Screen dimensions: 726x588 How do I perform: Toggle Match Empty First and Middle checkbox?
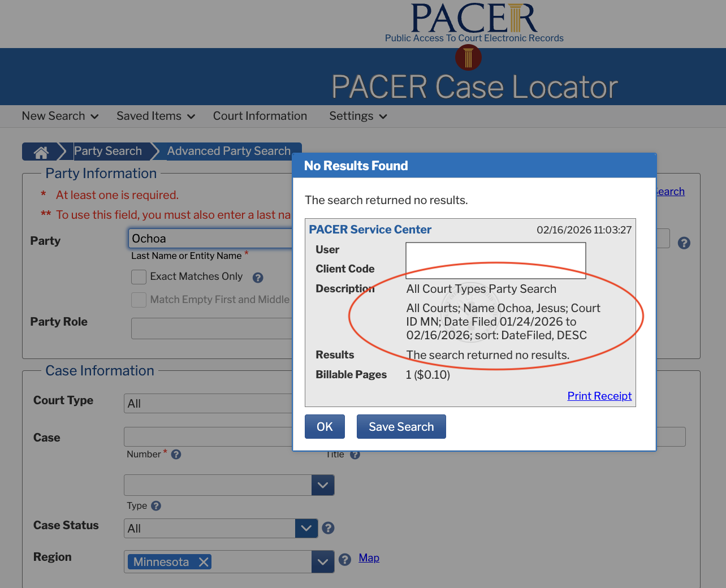click(139, 300)
